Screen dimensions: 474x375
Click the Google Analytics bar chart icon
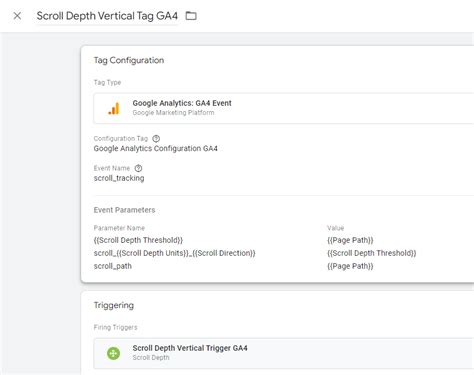point(114,108)
